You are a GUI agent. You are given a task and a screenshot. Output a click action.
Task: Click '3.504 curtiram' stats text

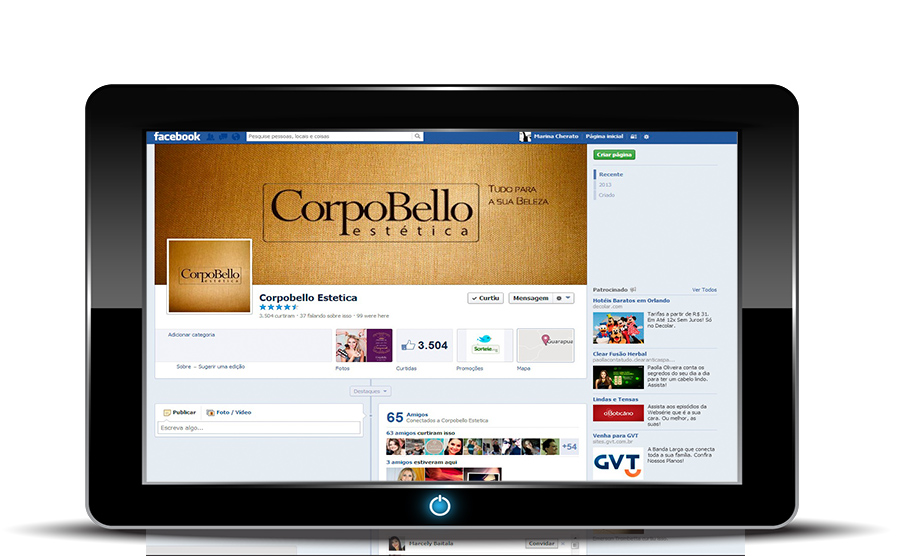(277, 316)
